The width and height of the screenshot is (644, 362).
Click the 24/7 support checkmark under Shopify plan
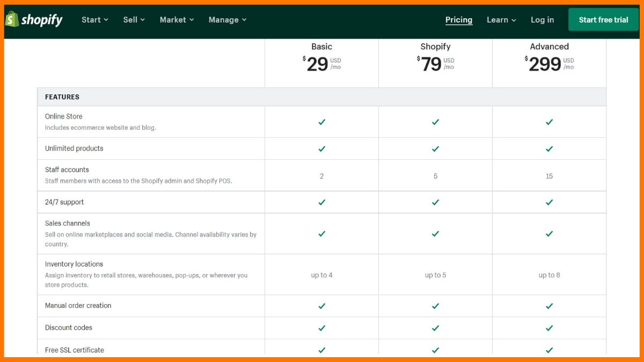pos(435,202)
